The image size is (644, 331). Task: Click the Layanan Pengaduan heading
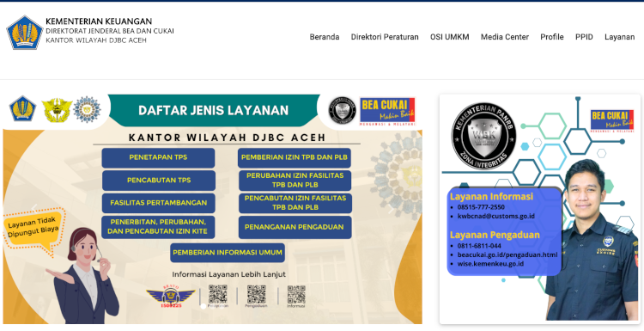click(x=495, y=235)
